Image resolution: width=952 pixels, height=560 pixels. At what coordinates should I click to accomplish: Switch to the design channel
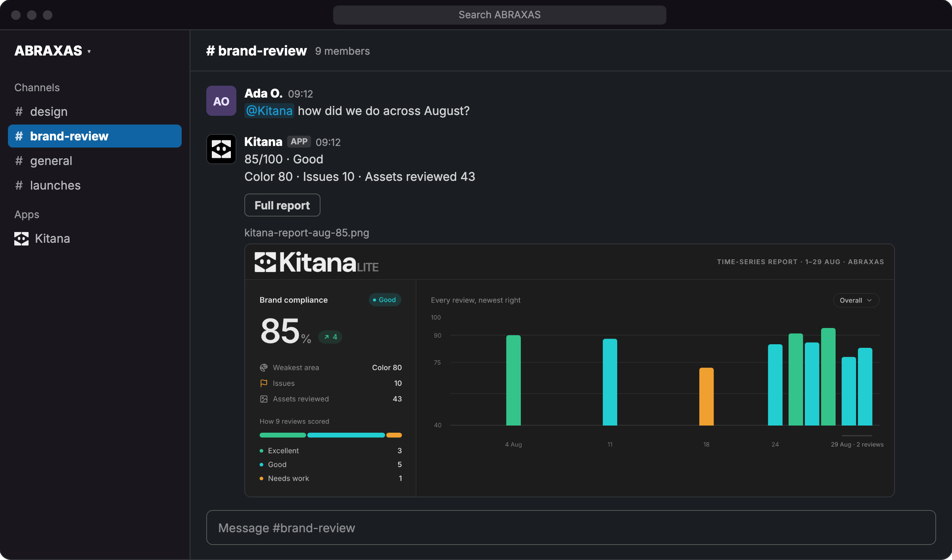click(x=95, y=111)
